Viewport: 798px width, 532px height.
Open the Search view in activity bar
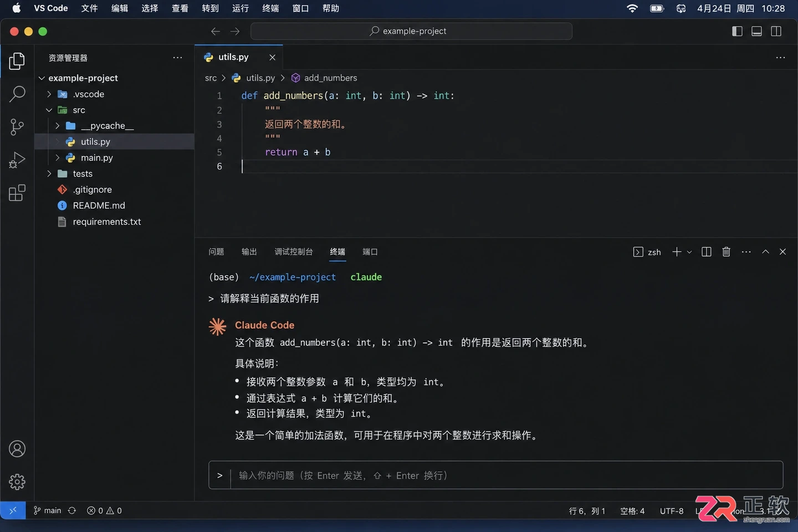(17, 94)
